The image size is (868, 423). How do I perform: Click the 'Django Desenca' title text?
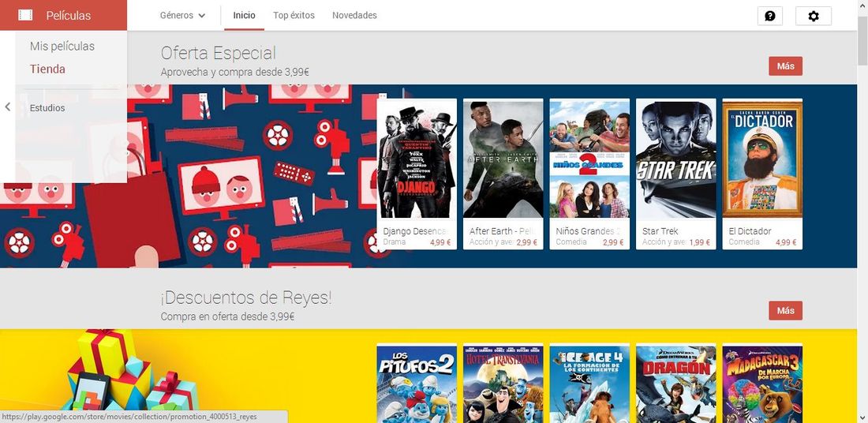(416, 231)
